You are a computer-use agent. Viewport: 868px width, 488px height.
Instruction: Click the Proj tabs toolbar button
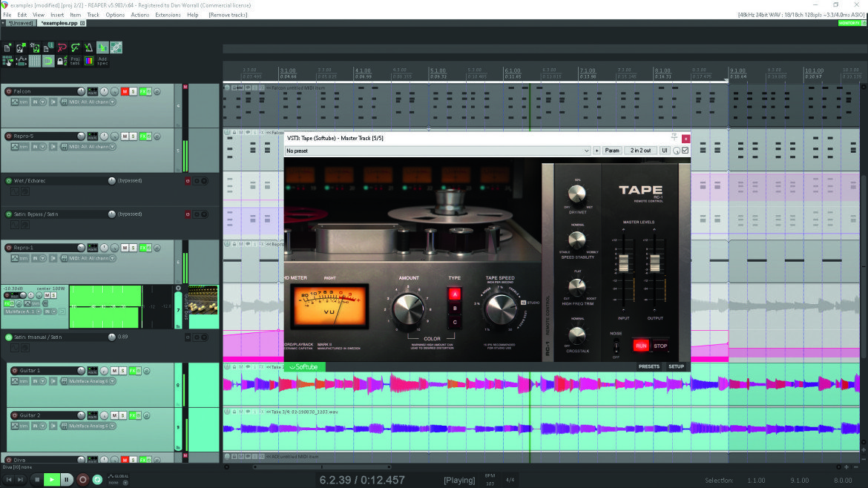coord(75,61)
